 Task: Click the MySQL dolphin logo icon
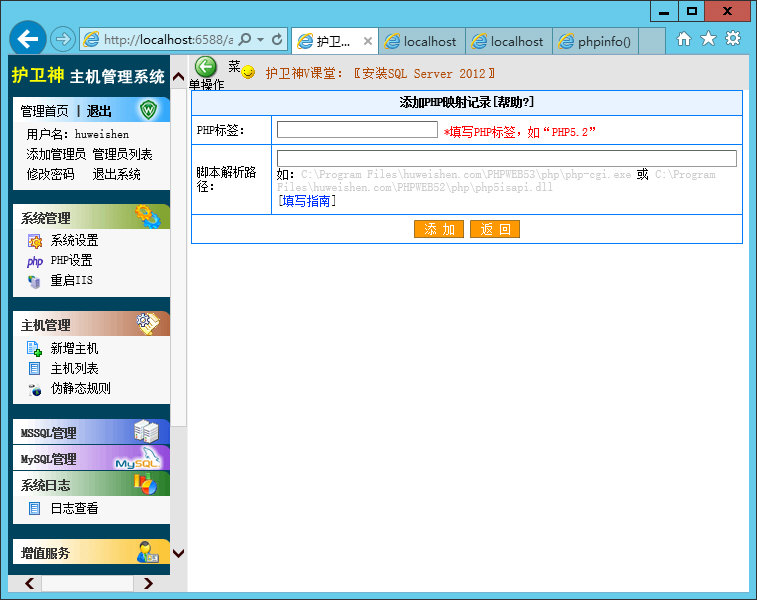[139, 458]
